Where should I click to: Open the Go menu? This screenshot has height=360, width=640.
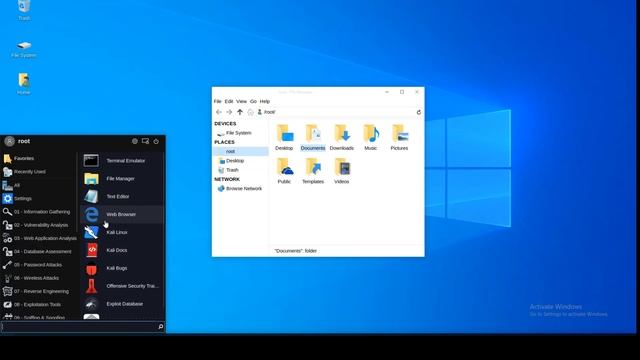253,101
